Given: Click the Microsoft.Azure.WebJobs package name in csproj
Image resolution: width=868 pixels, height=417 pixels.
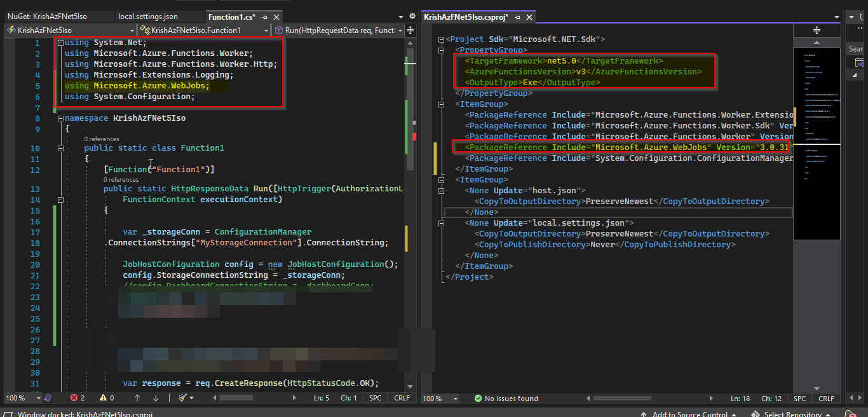Looking at the screenshot, I should point(653,147).
